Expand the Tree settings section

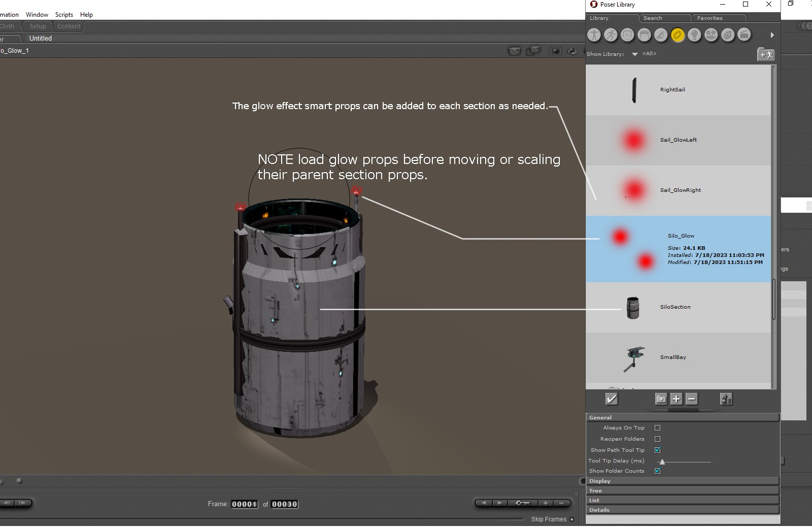tap(683, 490)
